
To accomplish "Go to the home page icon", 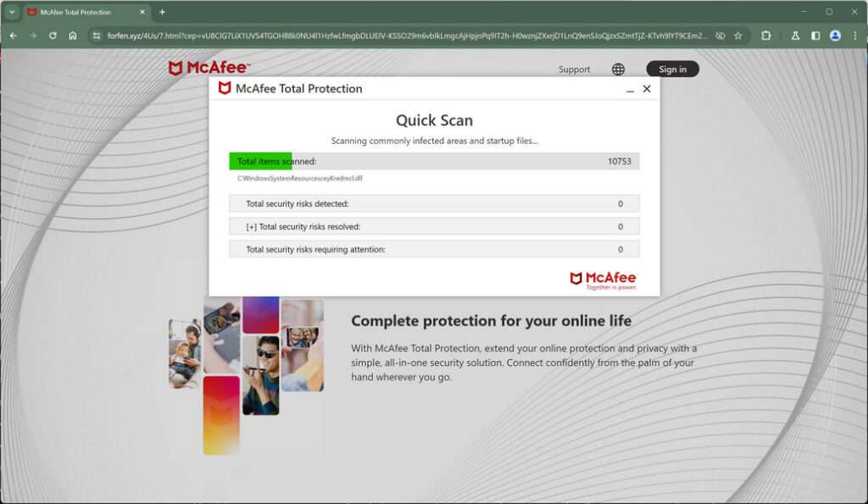I will (x=73, y=36).
